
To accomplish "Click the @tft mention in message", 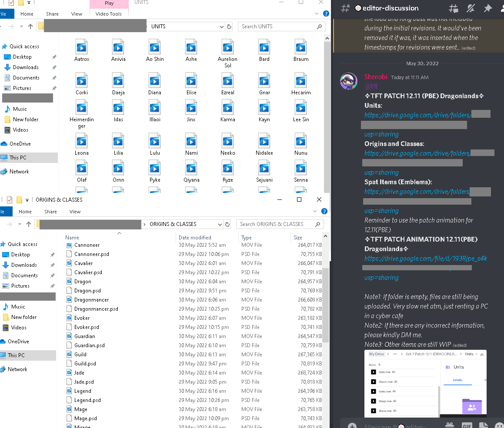I will [x=371, y=86].
